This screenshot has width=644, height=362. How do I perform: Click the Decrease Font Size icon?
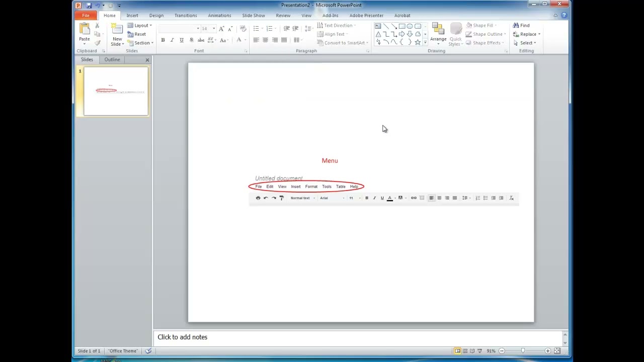click(230, 29)
